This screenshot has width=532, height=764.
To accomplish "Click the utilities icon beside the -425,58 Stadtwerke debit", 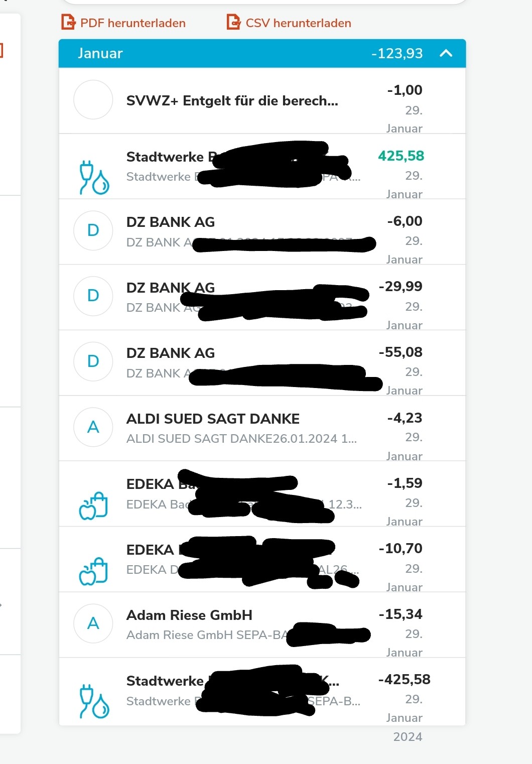I will tap(94, 701).
